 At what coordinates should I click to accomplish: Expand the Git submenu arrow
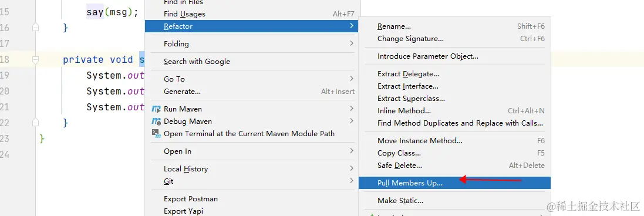click(352, 180)
